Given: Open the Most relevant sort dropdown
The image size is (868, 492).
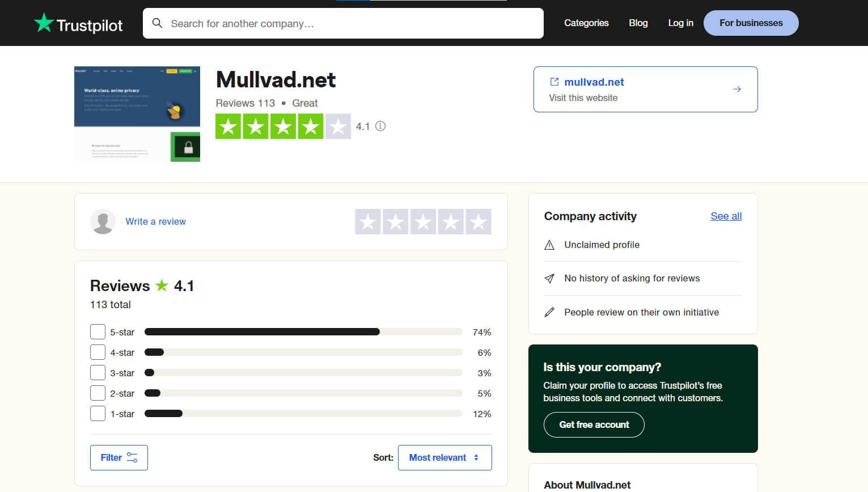Looking at the screenshot, I should pyautogui.click(x=445, y=457).
